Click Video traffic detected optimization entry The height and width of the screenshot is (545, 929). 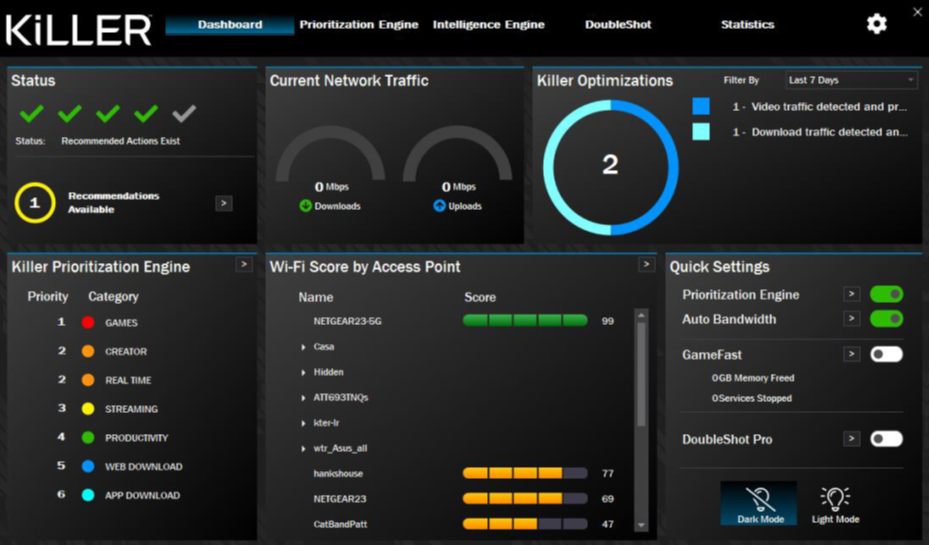tap(819, 107)
